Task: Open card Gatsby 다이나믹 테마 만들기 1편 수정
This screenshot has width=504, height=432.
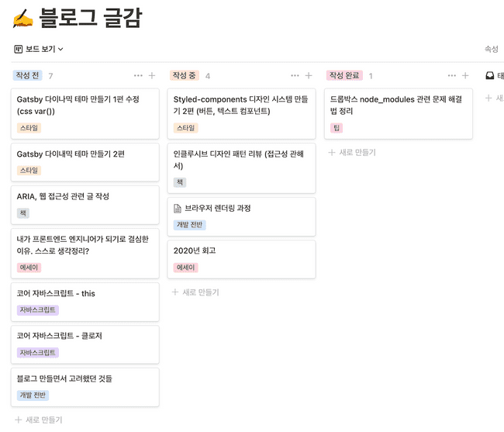Action: (85, 114)
